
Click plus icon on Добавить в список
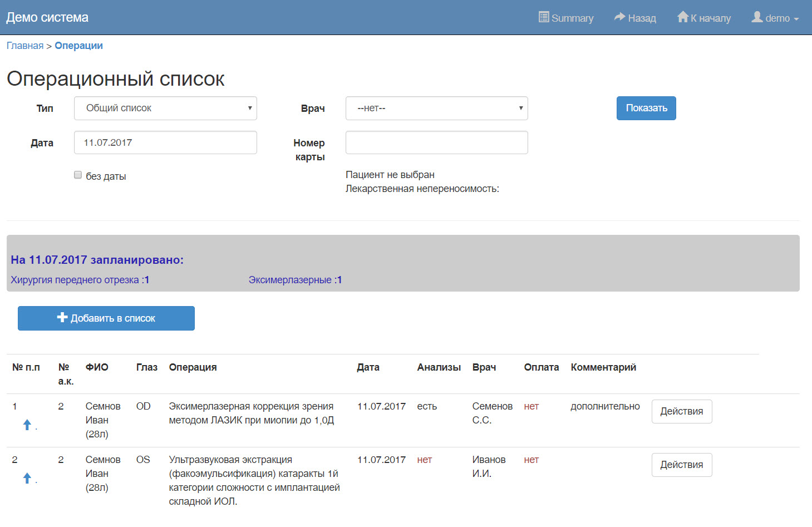tap(62, 318)
